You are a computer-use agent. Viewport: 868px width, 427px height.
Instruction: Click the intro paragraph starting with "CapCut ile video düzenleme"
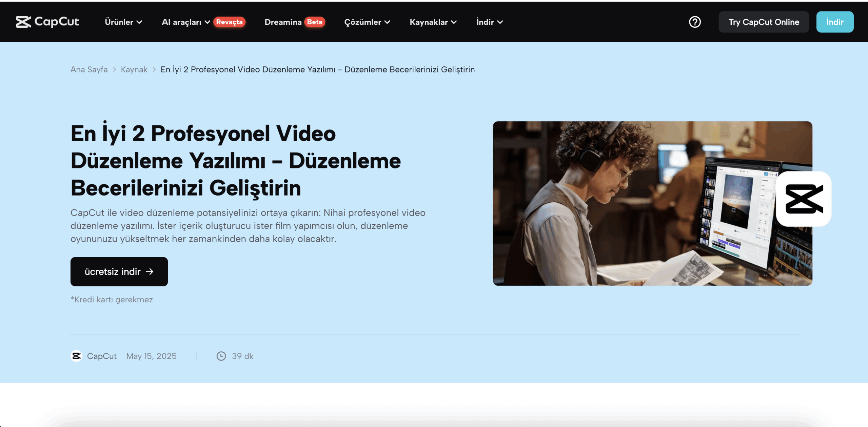tap(248, 226)
